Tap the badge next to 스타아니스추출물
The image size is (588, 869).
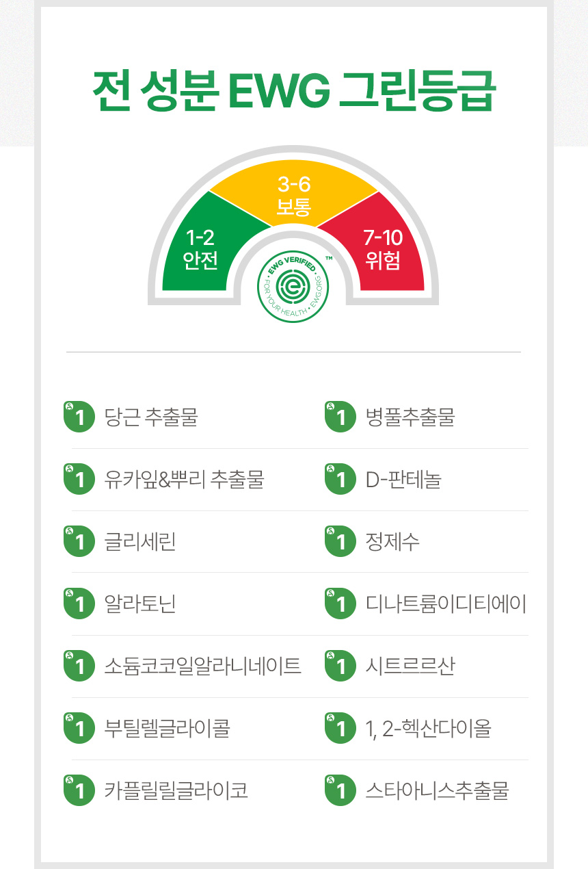click(x=340, y=791)
